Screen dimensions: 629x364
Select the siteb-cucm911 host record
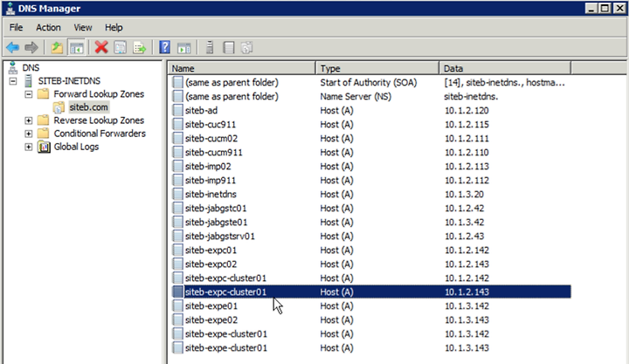[x=371, y=153]
